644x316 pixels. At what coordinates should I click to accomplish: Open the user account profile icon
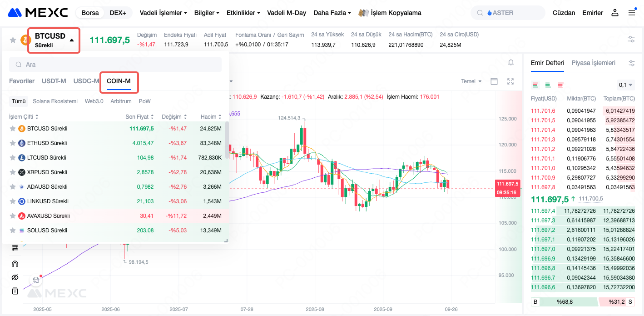coord(615,13)
